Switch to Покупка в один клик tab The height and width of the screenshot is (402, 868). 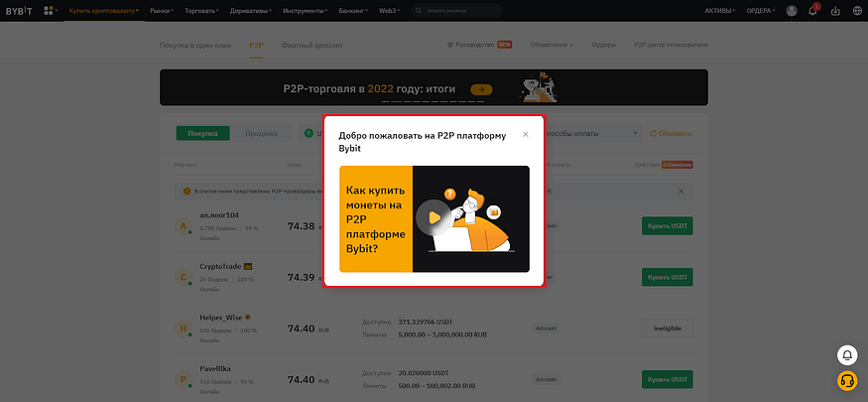pyautogui.click(x=195, y=45)
